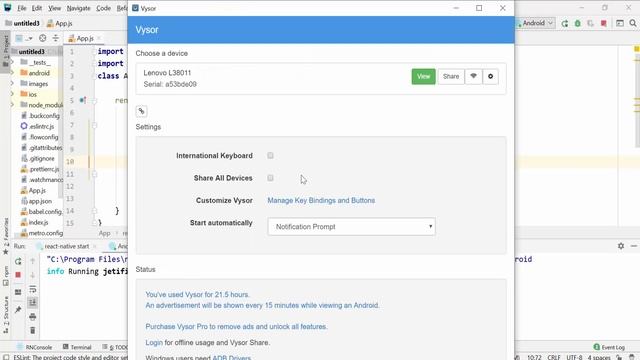Click You've used Vysor for 21.5 hours link
The image size is (640, 360).
click(x=198, y=294)
